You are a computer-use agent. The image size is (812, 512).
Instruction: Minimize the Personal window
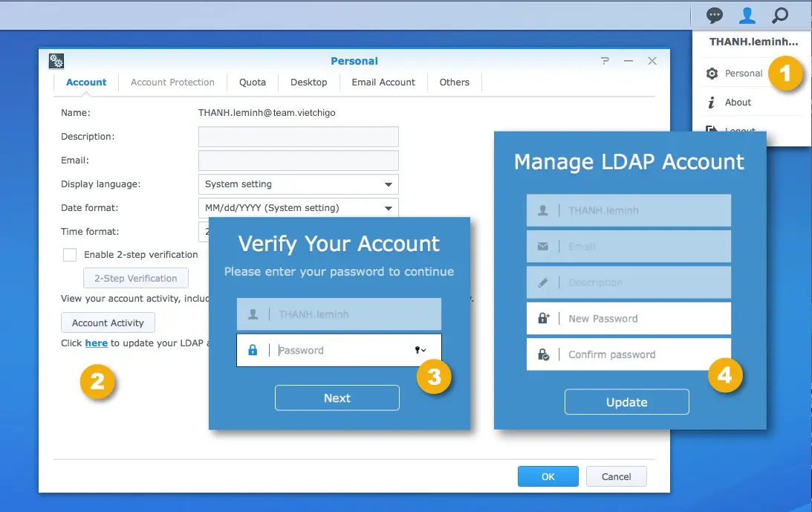(629, 61)
